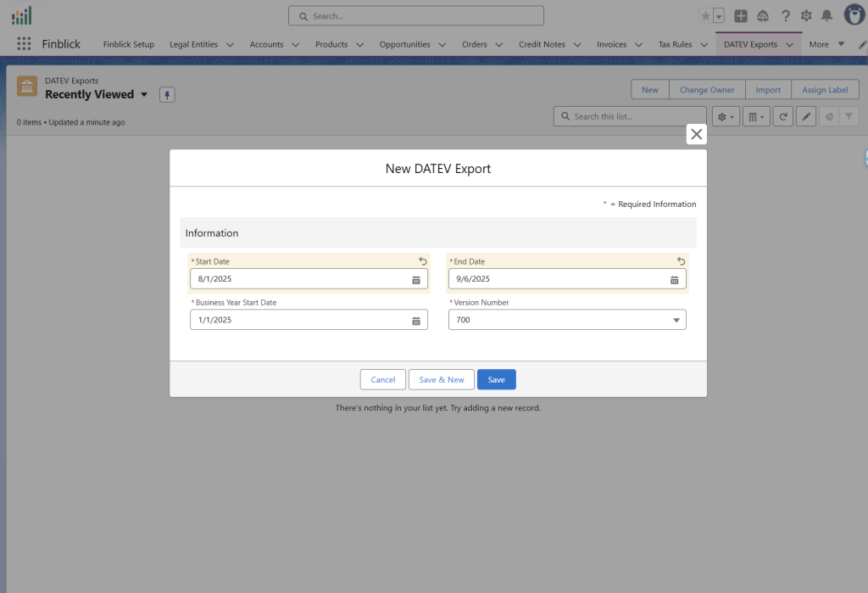
Task: Undo the Start Date field change
Action: 423,261
